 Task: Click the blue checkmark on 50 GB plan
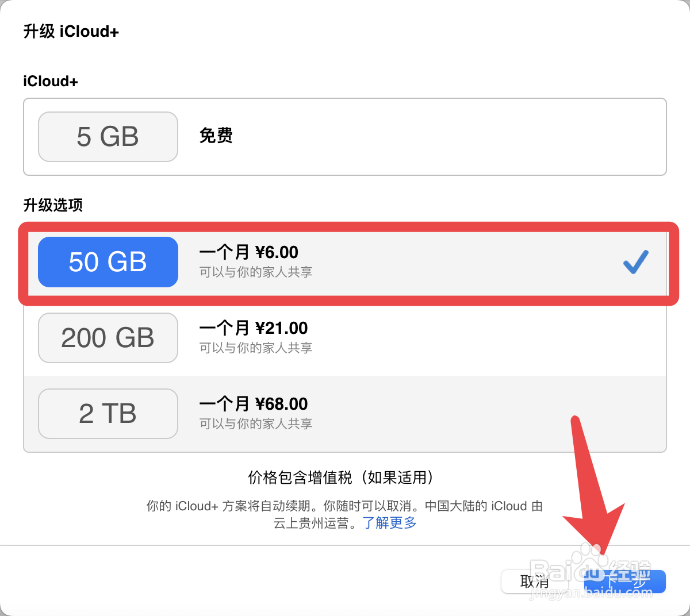636,262
